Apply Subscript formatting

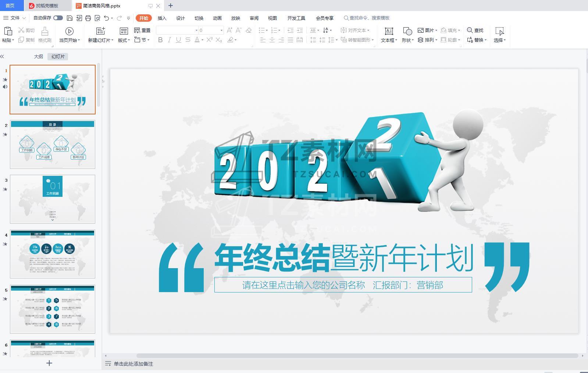tap(219, 40)
